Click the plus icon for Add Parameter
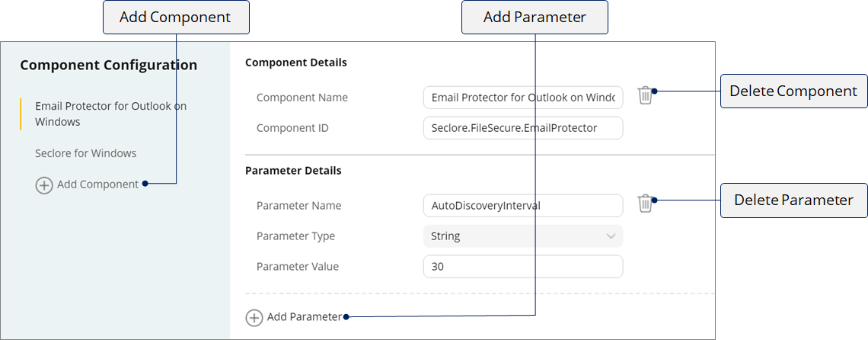 [x=254, y=317]
